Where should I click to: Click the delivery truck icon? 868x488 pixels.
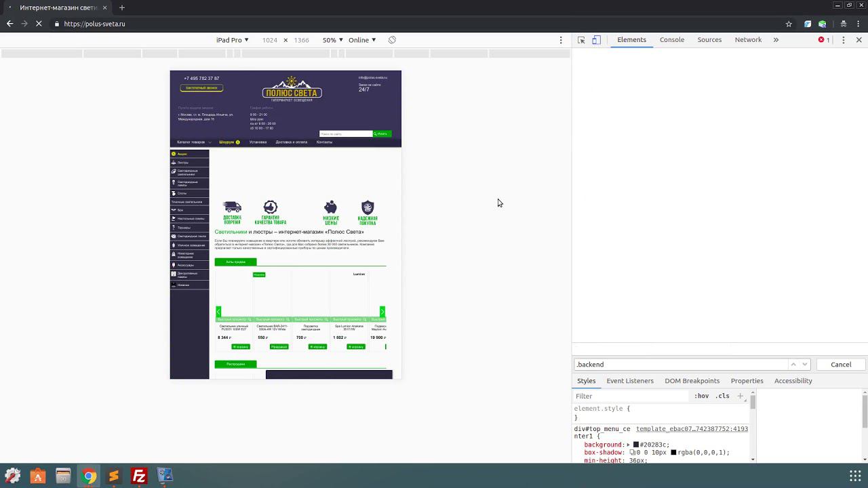(232, 207)
